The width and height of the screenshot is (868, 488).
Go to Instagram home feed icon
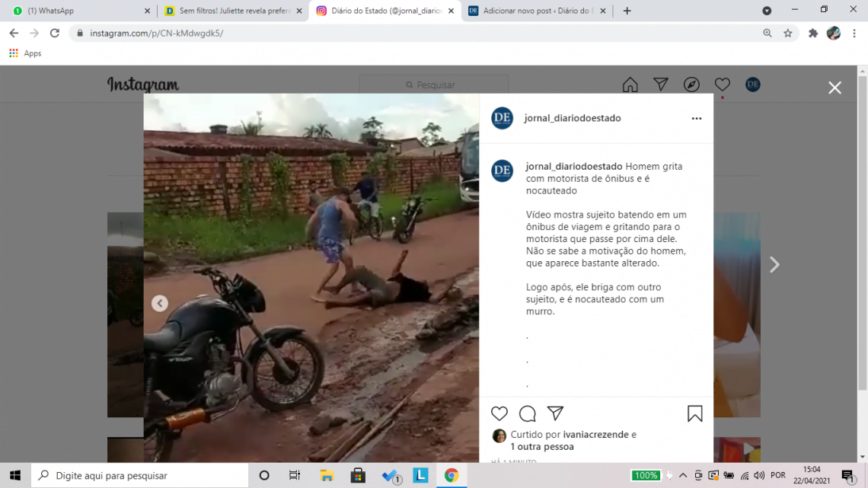pos(630,85)
